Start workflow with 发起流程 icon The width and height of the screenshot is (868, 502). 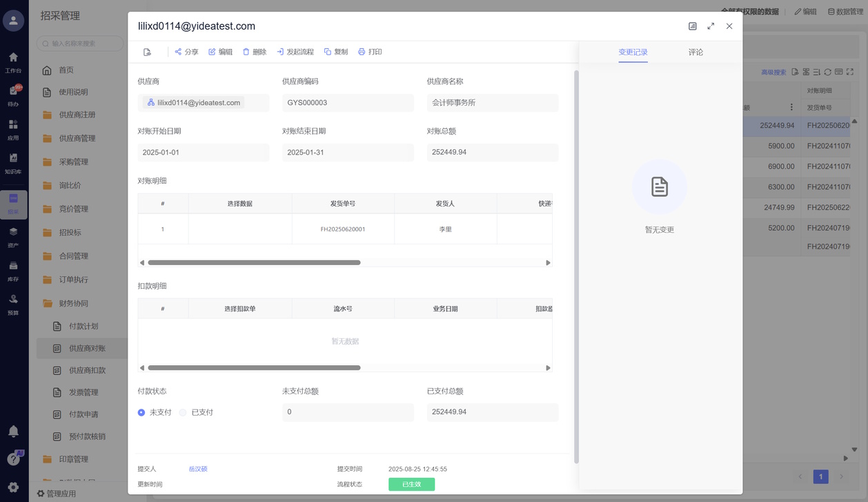tap(280, 52)
